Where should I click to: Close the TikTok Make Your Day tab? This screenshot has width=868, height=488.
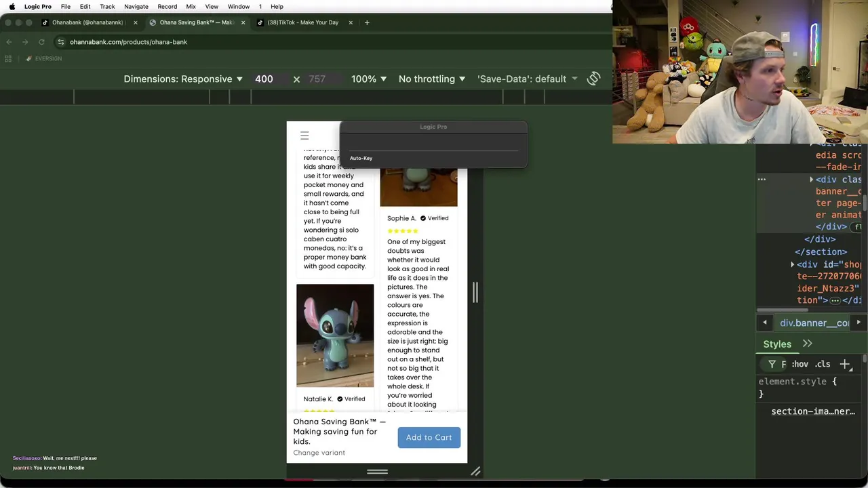coord(351,22)
